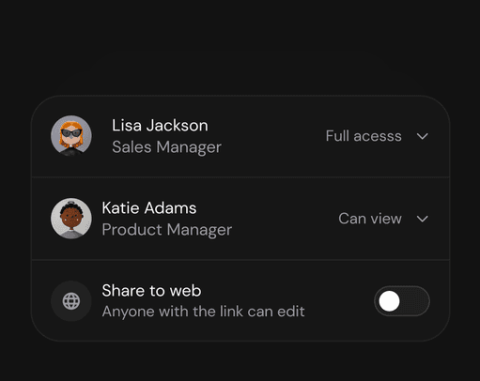Expand the chevron next to Can view
The image size is (480, 381).
point(422,219)
